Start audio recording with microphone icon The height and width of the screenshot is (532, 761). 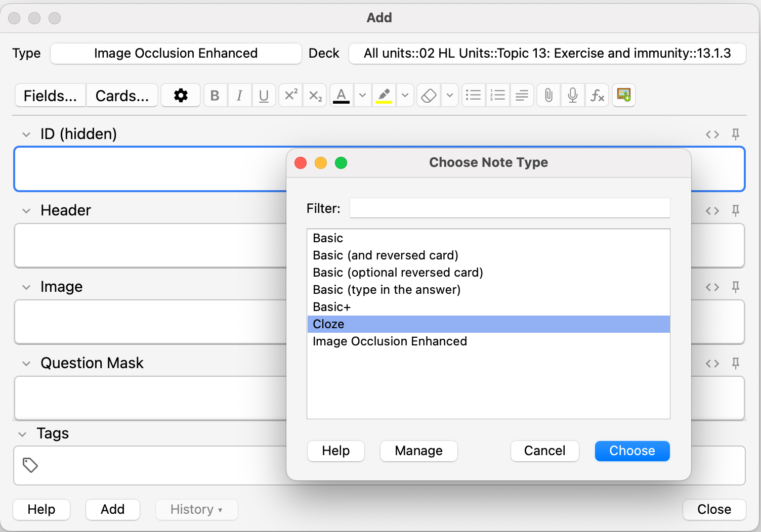[573, 96]
